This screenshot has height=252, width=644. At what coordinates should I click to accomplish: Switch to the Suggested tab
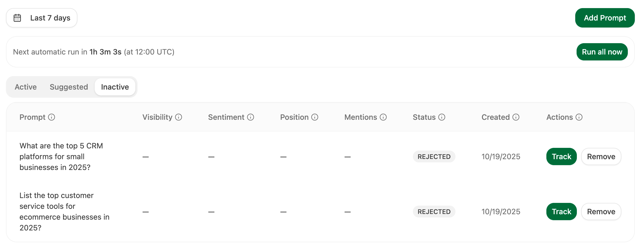68,87
